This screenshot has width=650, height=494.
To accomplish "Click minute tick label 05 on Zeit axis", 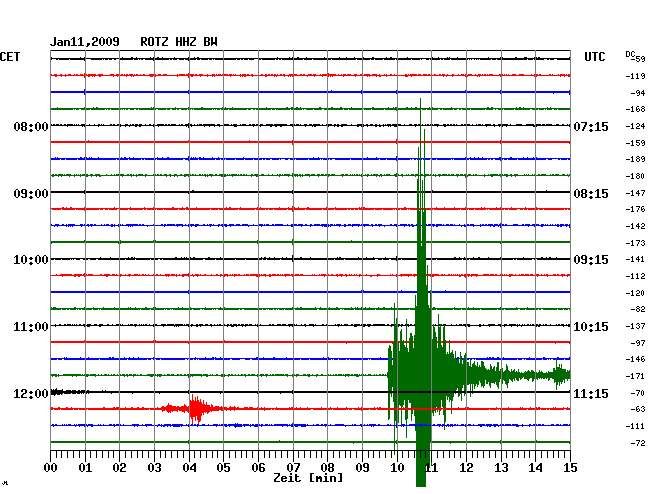I will click(x=223, y=468).
